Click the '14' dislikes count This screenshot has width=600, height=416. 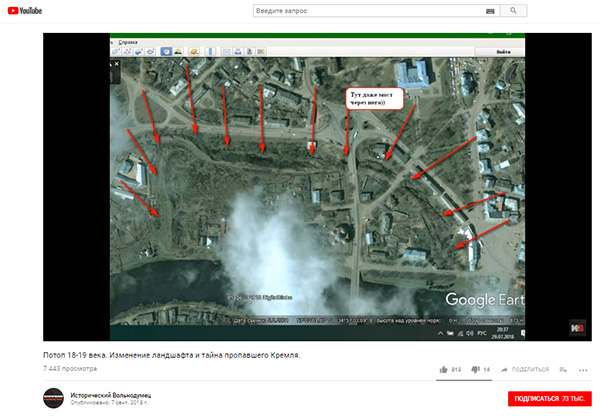[486, 370]
